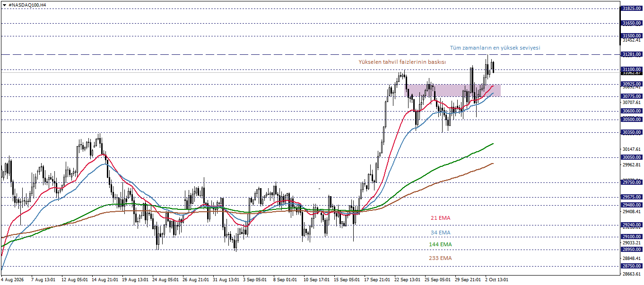Click the 7 Aug 13:01 time axis label
The height and width of the screenshot is (285, 644).
click(x=44, y=280)
